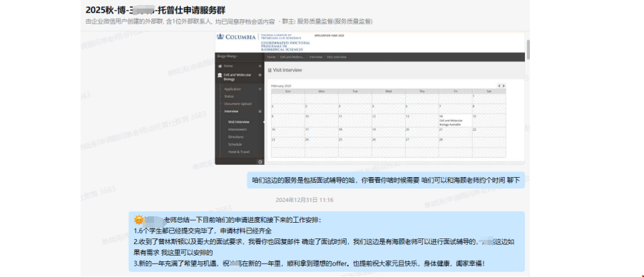Collapse the Interview section in the sidebar
644x277 pixels.
[x=260, y=111]
